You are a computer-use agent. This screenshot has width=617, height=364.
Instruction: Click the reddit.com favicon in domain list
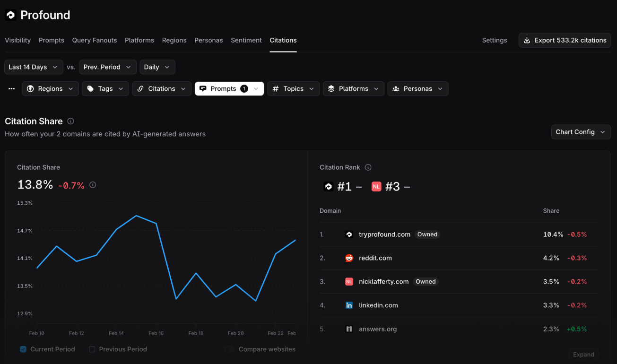coord(349,258)
